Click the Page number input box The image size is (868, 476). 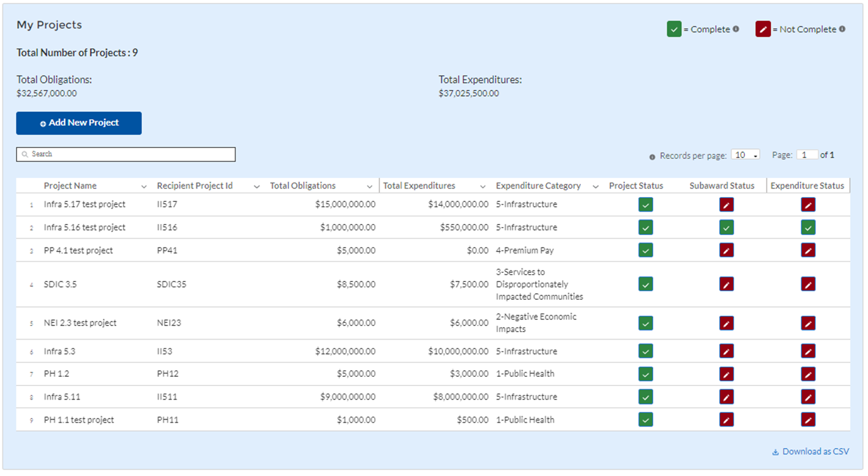click(x=807, y=155)
